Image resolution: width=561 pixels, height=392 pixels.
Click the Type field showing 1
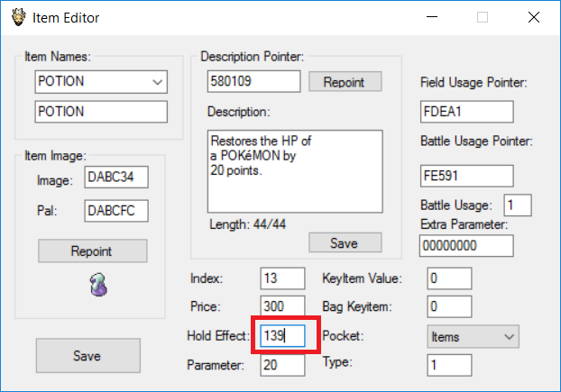point(449,365)
